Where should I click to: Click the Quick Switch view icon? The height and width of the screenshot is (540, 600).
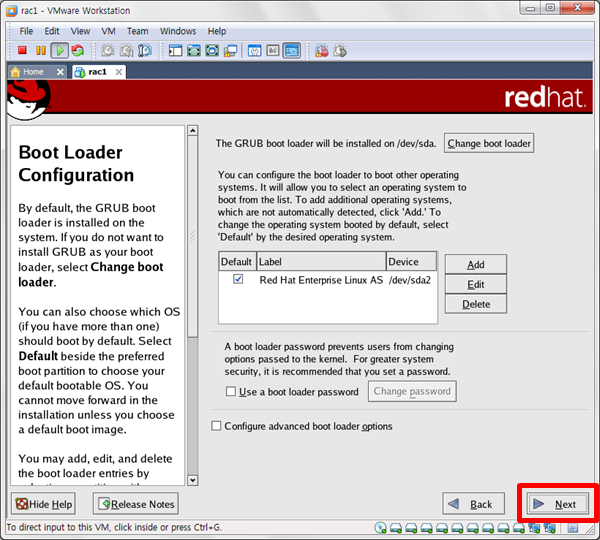(194, 51)
